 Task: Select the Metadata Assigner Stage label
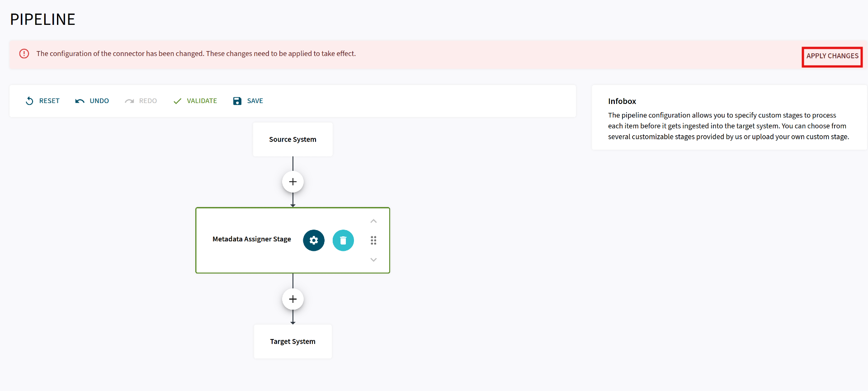[x=252, y=239]
